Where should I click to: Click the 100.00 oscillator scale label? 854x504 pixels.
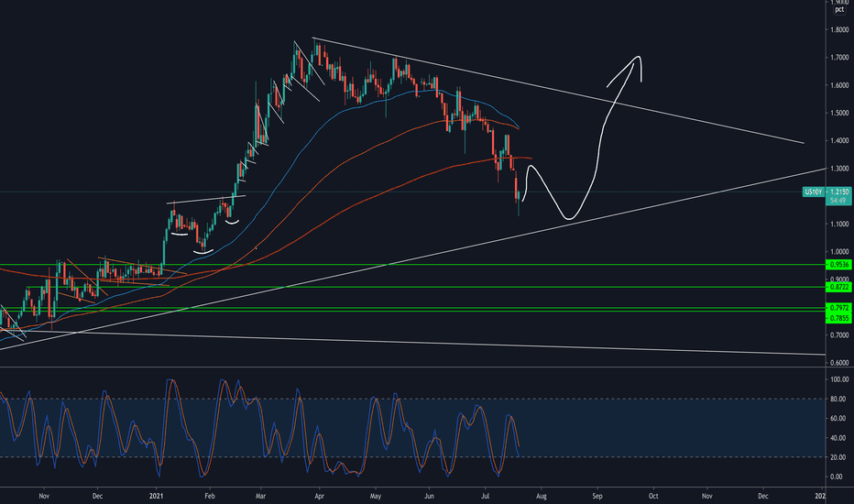pyautogui.click(x=840, y=379)
